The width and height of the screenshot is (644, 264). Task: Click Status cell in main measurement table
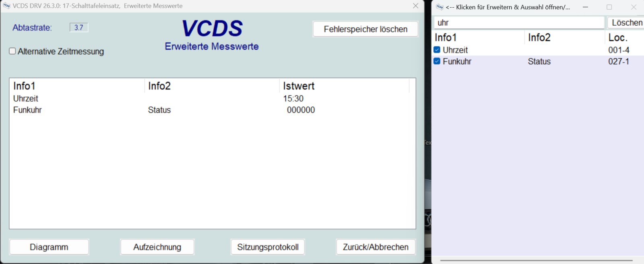pos(159,110)
